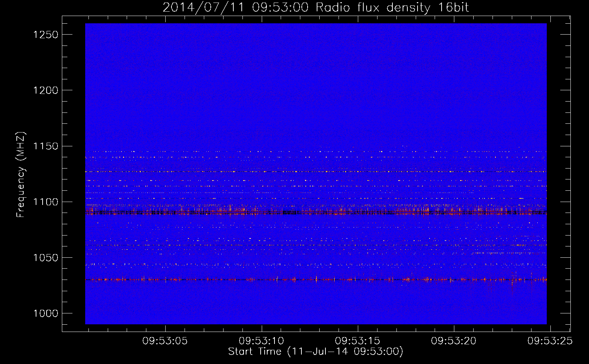The width and height of the screenshot is (589, 364).
Task: Select the 1000 frequency tick label
Action: 46,313
